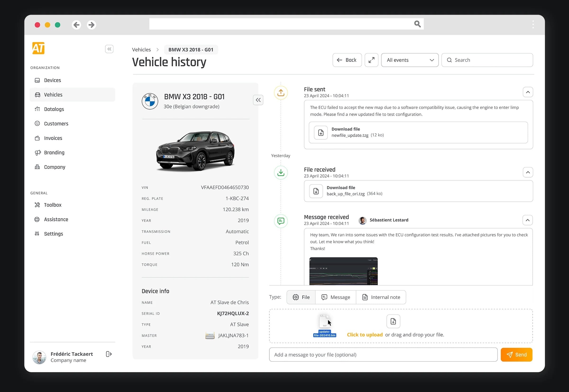This screenshot has width=569, height=392.
Task: Select the Message type tab
Action: (x=336, y=297)
